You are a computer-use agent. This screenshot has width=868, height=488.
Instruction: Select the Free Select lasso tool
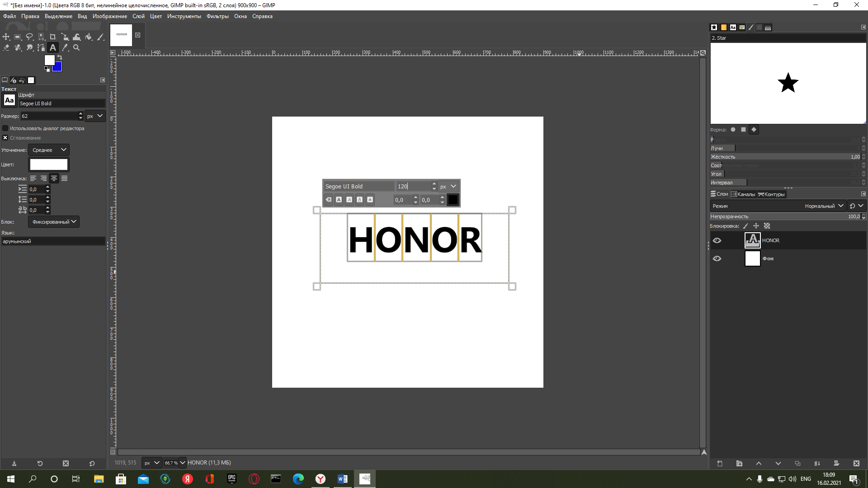(x=29, y=37)
